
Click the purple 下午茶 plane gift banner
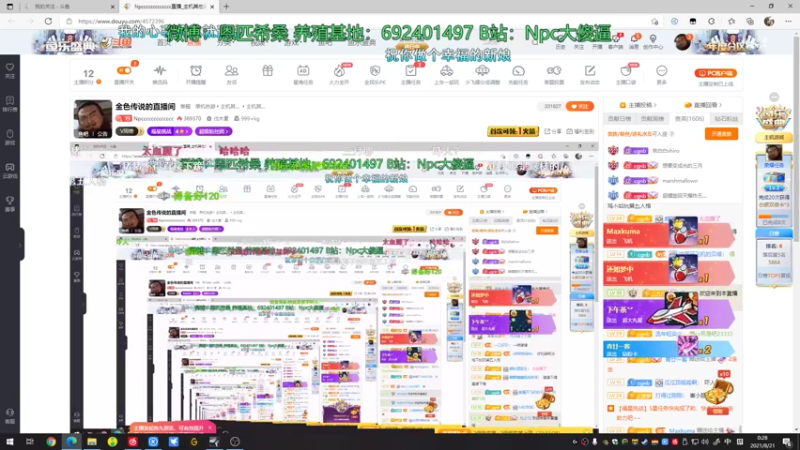click(x=669, y=313)
